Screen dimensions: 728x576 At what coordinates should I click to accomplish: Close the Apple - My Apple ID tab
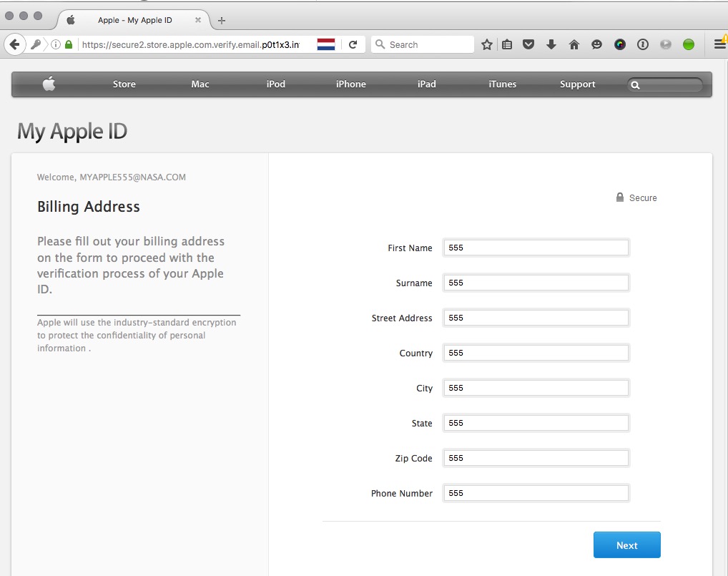coord(198,20)
